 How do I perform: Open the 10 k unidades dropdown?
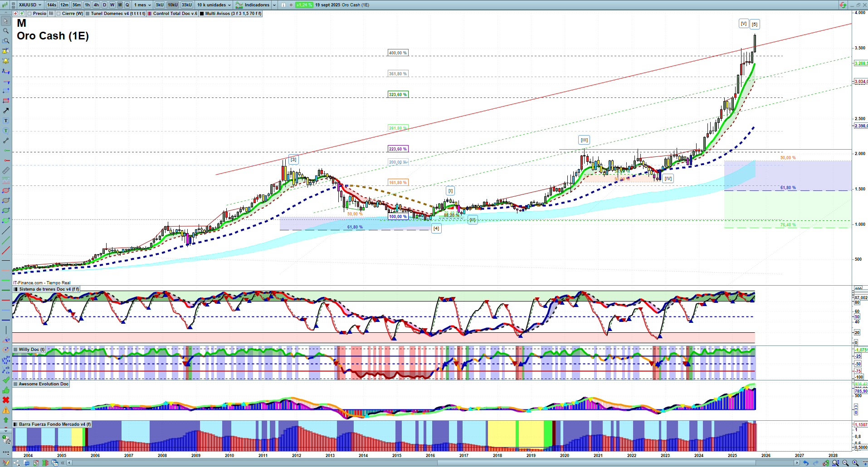tap(214, 5)
